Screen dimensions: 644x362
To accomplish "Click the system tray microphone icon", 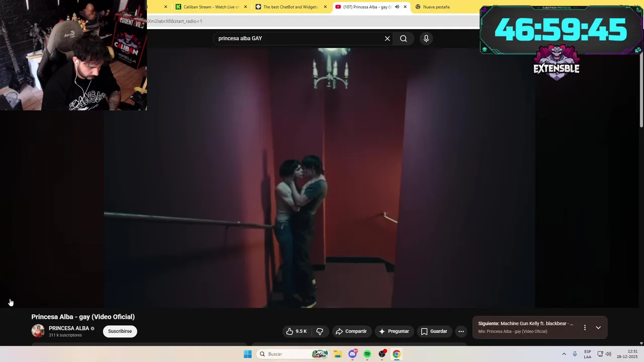I will pyautogui.click(x=575, y=354).
